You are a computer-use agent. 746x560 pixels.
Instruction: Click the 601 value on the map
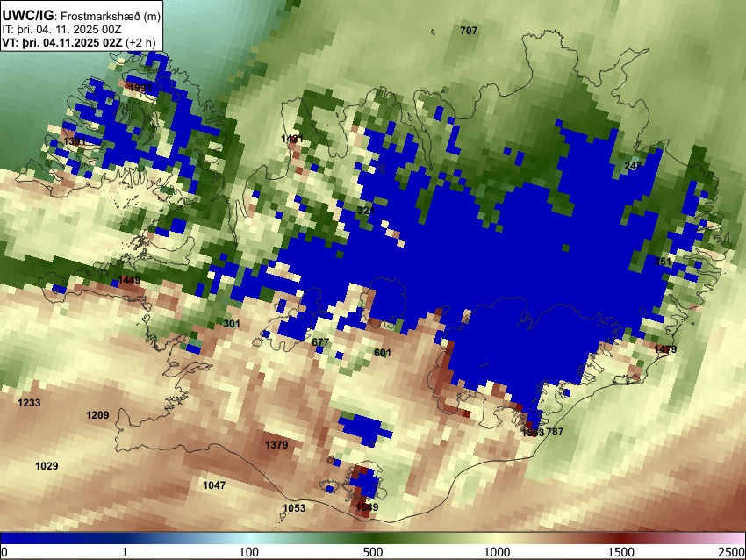tap(383, 353)
